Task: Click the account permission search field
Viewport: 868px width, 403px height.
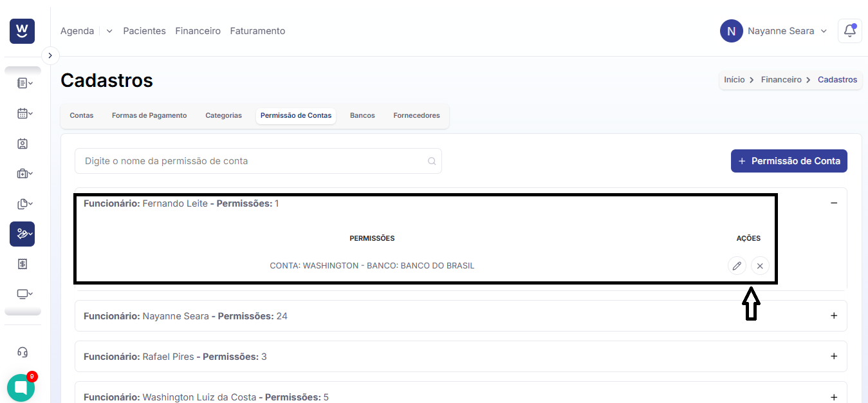Action: (258, 161)
